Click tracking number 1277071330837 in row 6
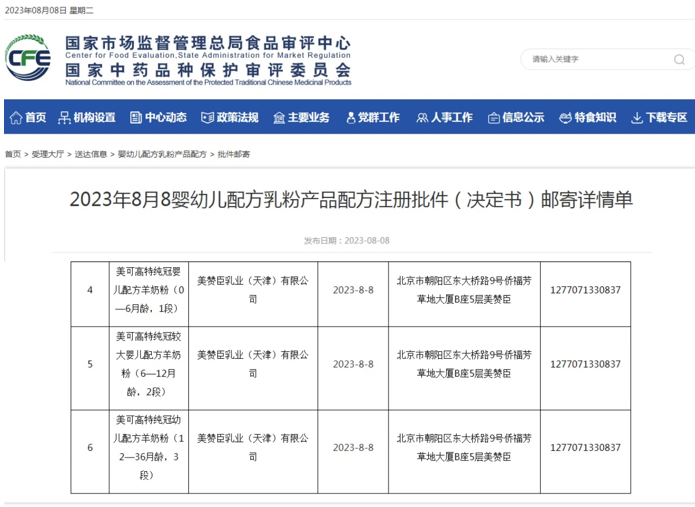Screen dimensions: 695x507 [586, 447]
